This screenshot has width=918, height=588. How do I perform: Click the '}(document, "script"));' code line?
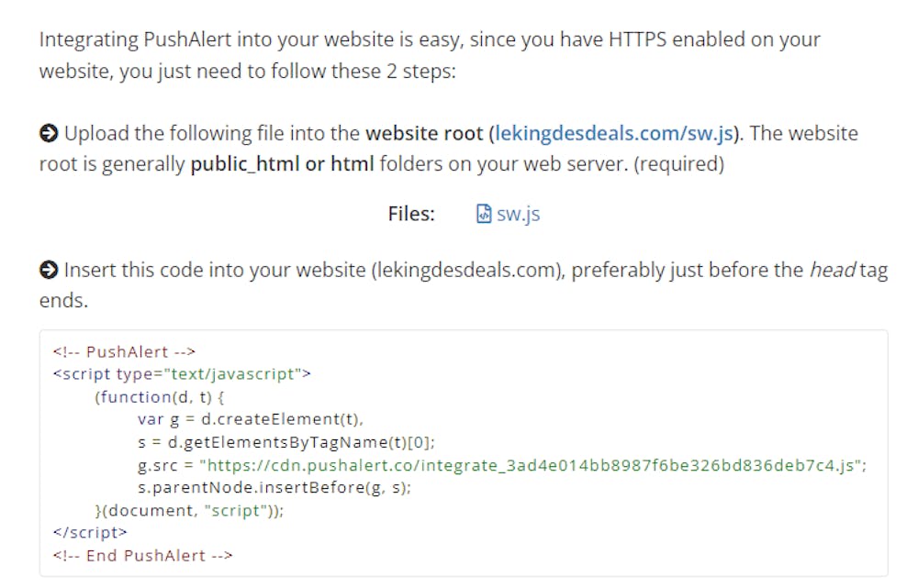(x=189, y=511)
